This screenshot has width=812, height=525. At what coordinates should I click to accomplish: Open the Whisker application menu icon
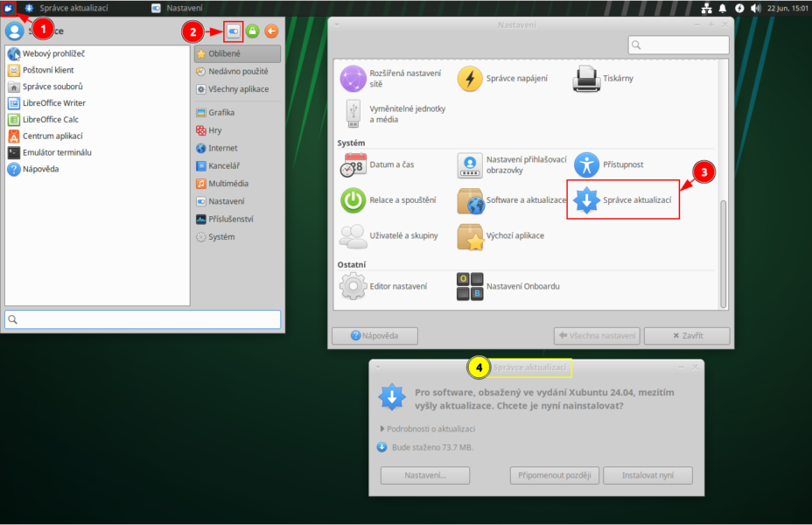pos(8,8)
